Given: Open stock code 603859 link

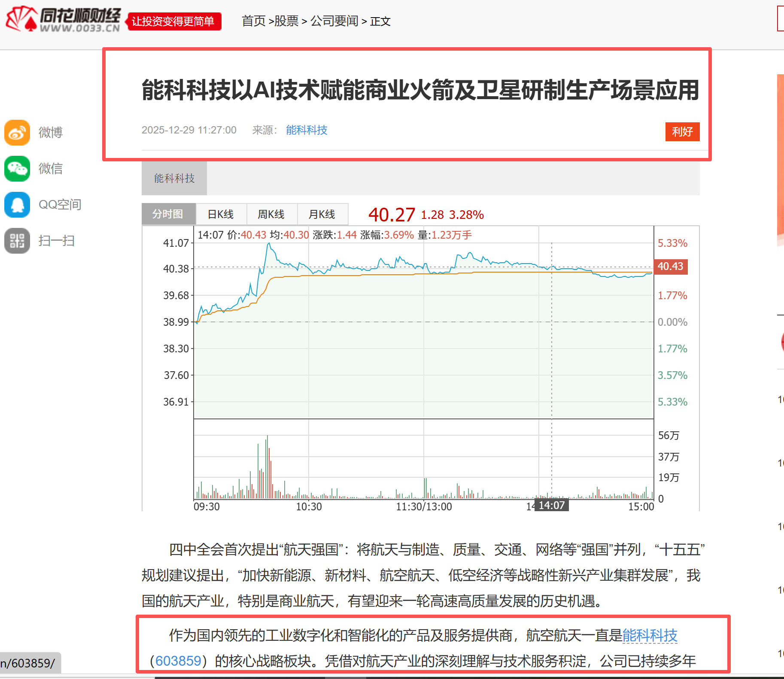Looking at the screenshot, I should [x=178, y=661].
